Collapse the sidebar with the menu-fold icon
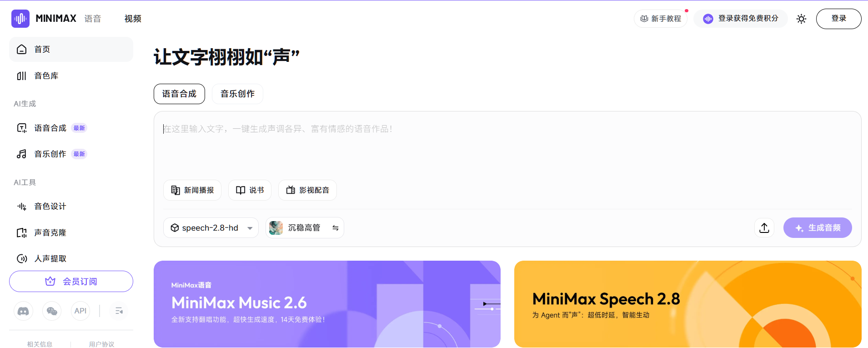The height and width of the screenshot is (348, 868). pos(119,311)
